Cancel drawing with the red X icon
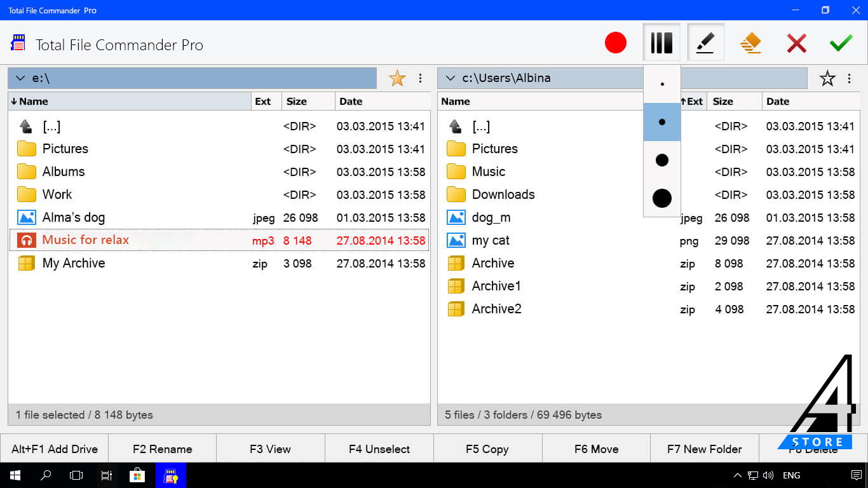 coord(796,43)
